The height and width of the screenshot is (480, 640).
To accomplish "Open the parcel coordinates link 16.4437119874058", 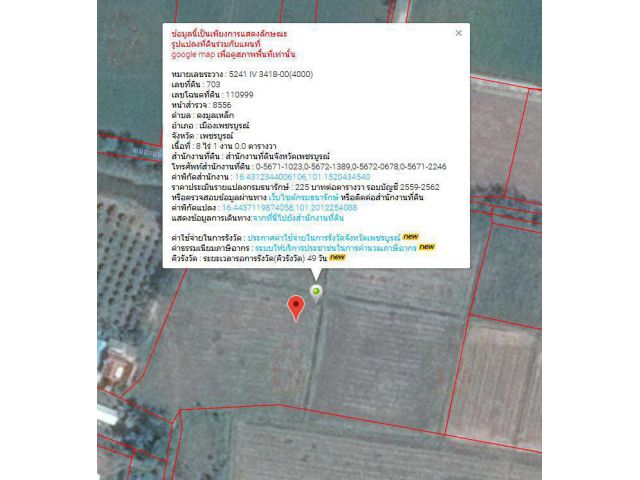I will pos(289,208).
